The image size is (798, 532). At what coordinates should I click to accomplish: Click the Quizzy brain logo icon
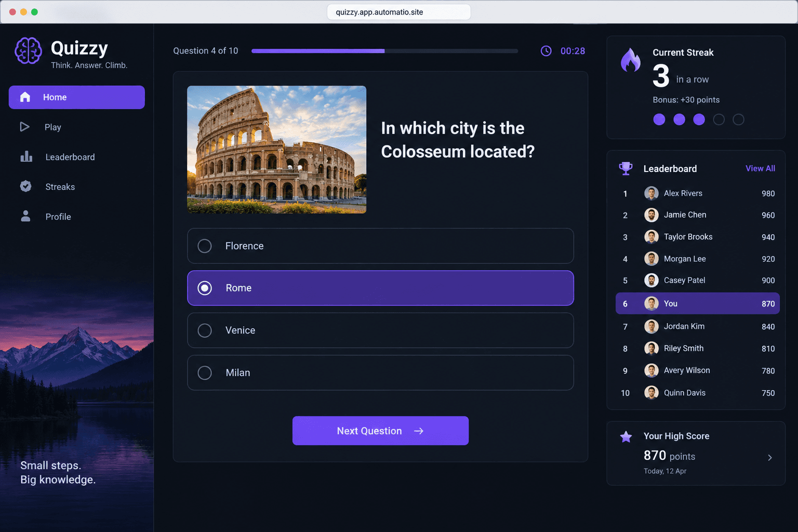[28, 50]
